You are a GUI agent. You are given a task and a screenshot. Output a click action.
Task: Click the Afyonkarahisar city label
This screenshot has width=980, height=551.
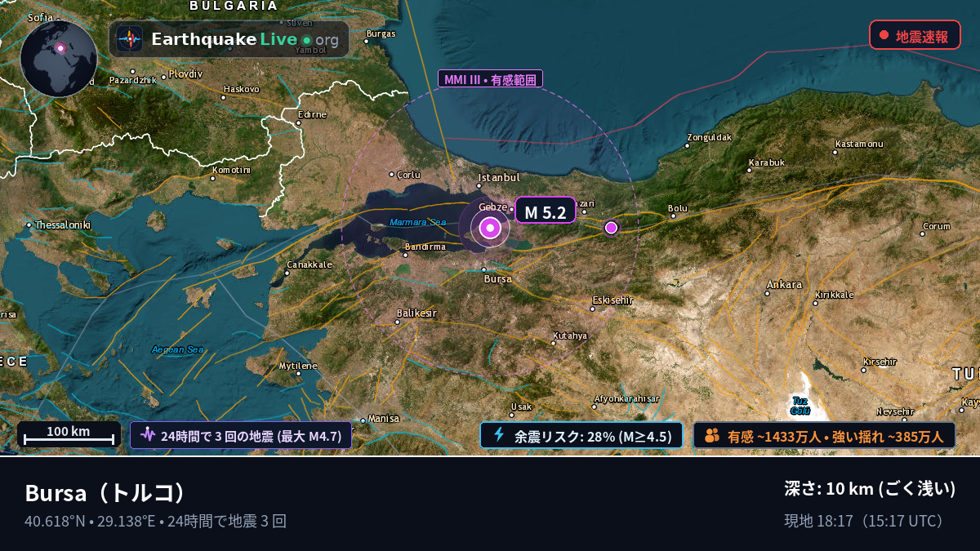coord(626,398)
